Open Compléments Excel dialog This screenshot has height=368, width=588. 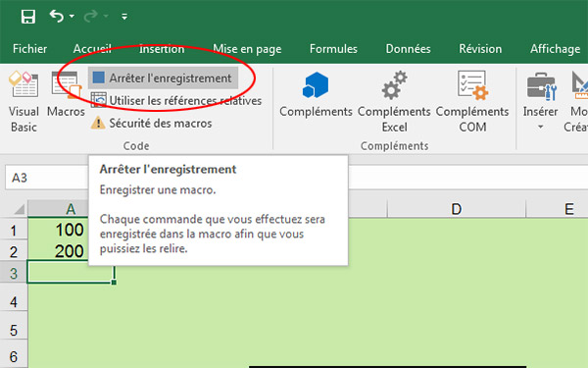[x=394, y=101]
